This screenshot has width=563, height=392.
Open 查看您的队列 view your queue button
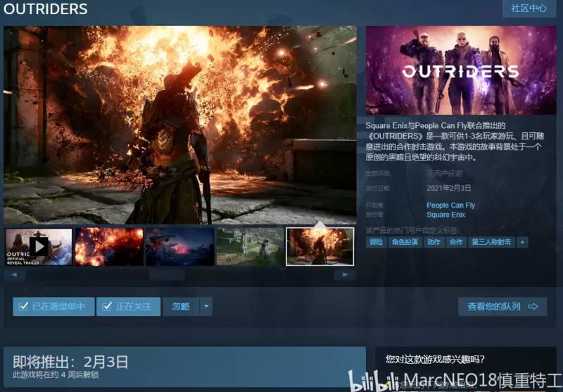coord(502,307)
